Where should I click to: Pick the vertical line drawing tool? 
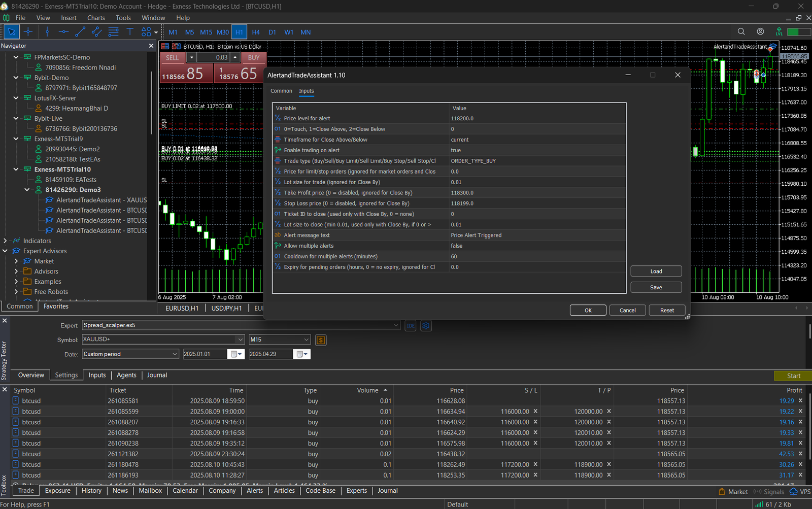[x=47, y=32]
